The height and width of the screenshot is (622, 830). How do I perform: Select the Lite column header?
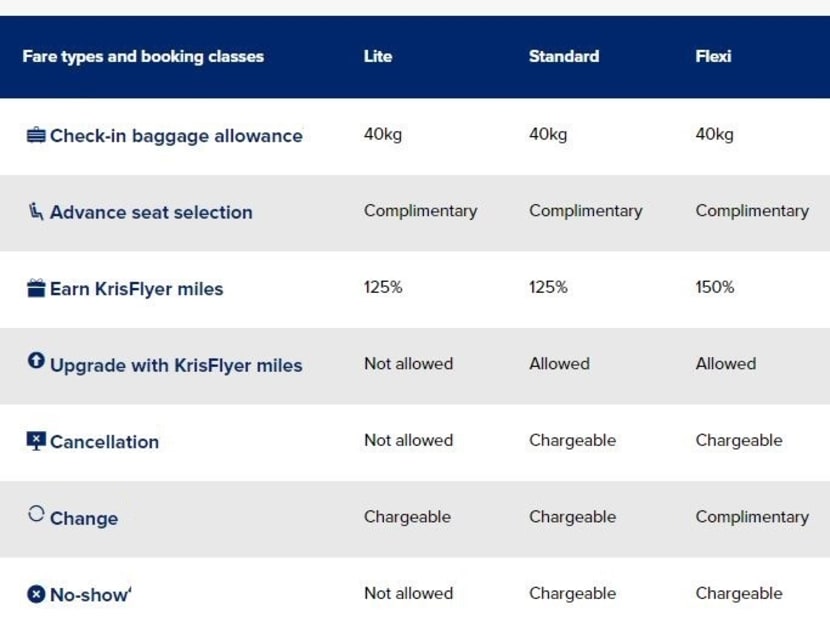tap(377, 56)
